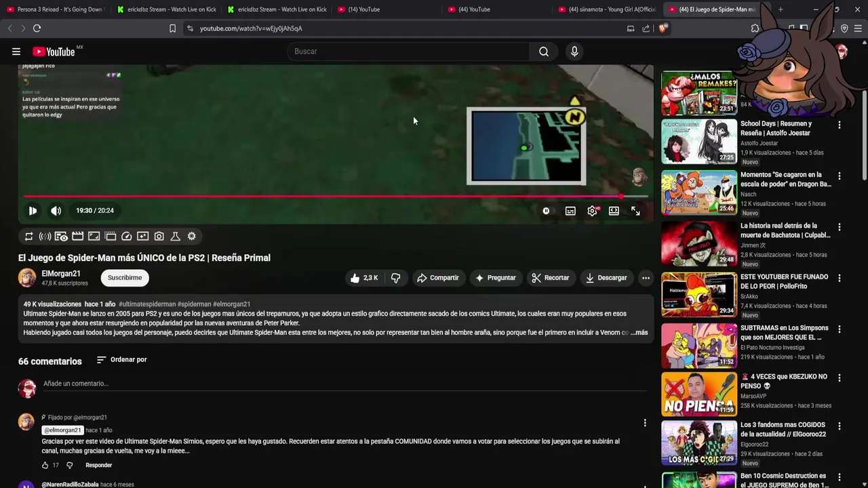Viewport: 868px width, 488px height.
Task: Open the ElMorgan21 channel avatar
Action: pyautogui.click(x=27, y=278)
